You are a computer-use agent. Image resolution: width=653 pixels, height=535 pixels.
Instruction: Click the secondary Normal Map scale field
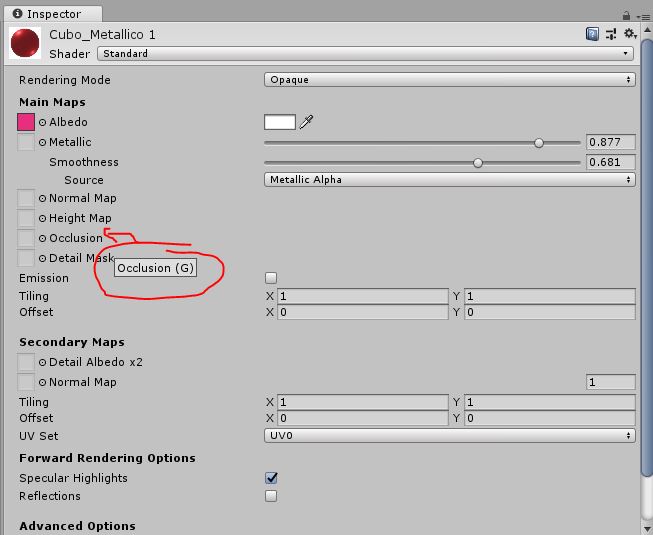coord(611,382)
